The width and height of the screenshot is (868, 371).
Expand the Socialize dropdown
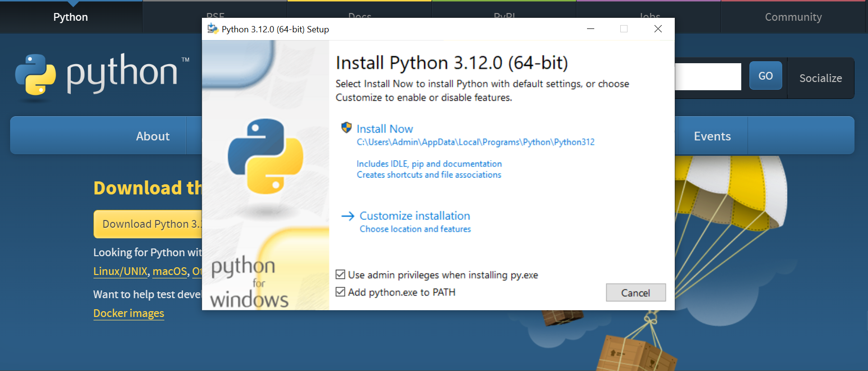point(820,78)
